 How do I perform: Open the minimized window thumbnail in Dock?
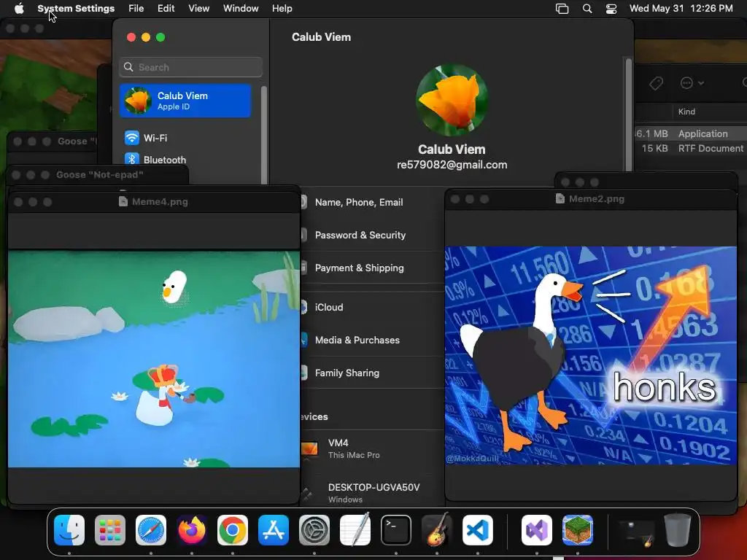(636, 532)
